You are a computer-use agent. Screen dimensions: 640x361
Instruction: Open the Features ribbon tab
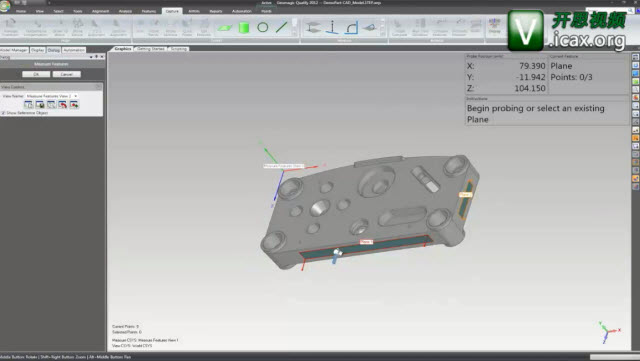click(149, 11)
